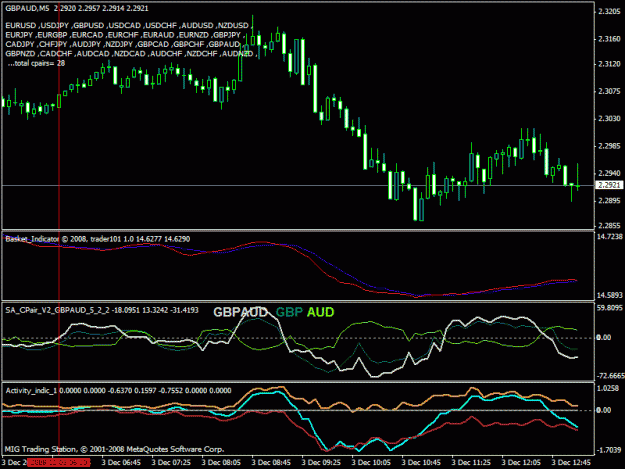Click the 3 Dec 06:45 time axis label
Viewport: 625px width, 469px height.
[121, 462]
